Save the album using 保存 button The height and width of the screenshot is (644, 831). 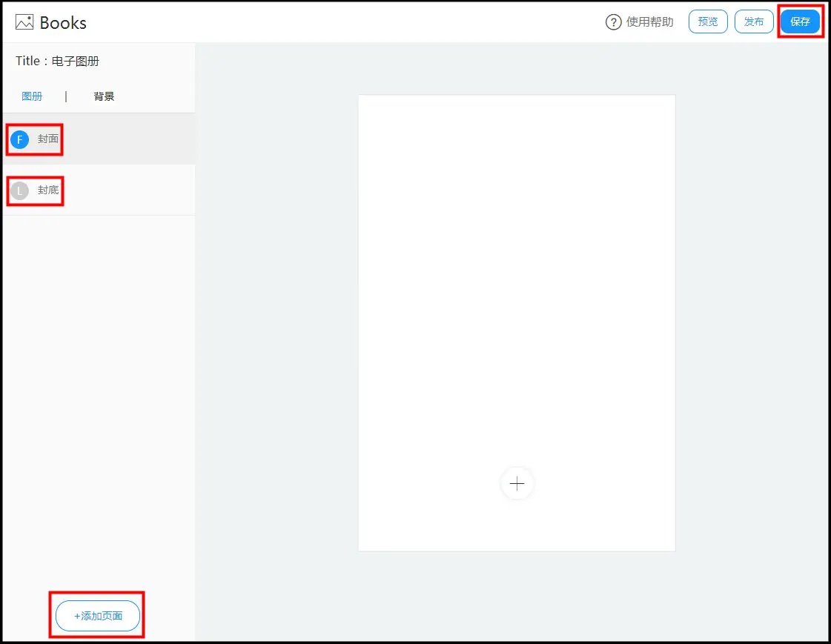(x=800, y=22)
